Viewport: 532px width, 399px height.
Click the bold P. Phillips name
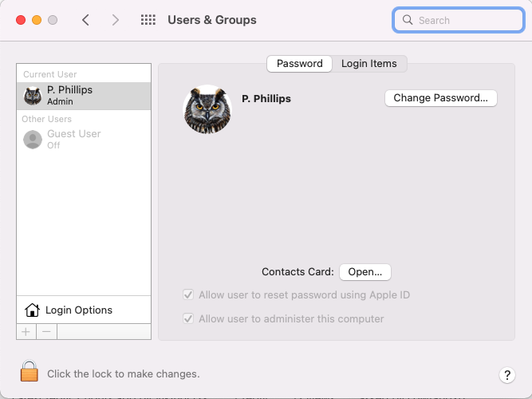point(266,98)
